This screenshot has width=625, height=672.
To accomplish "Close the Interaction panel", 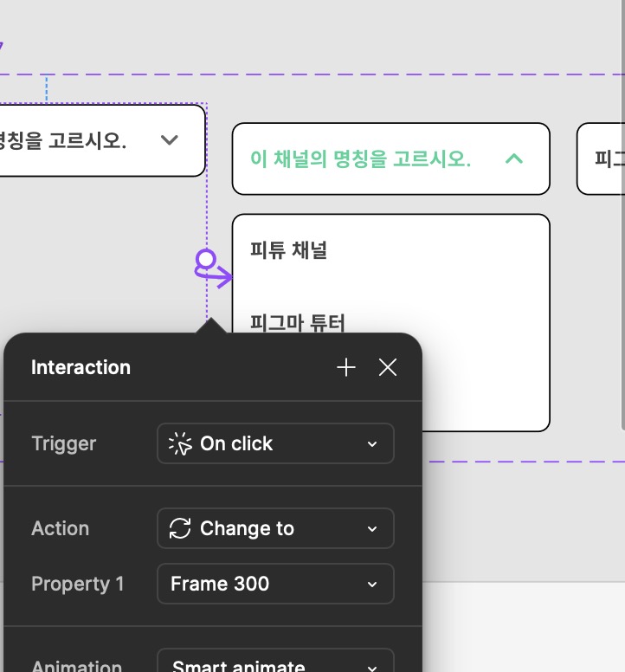I will tap(388, 367).
